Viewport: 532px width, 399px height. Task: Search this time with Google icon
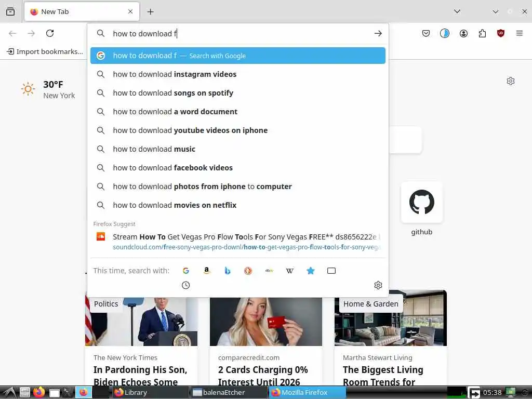pos(185,271)
